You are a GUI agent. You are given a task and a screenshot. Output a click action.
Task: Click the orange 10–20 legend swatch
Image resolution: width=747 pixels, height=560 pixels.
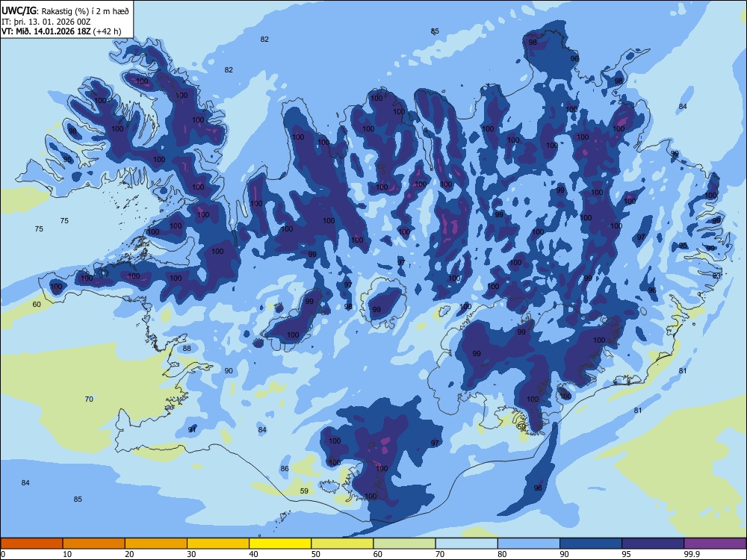(x=94, y=544)
